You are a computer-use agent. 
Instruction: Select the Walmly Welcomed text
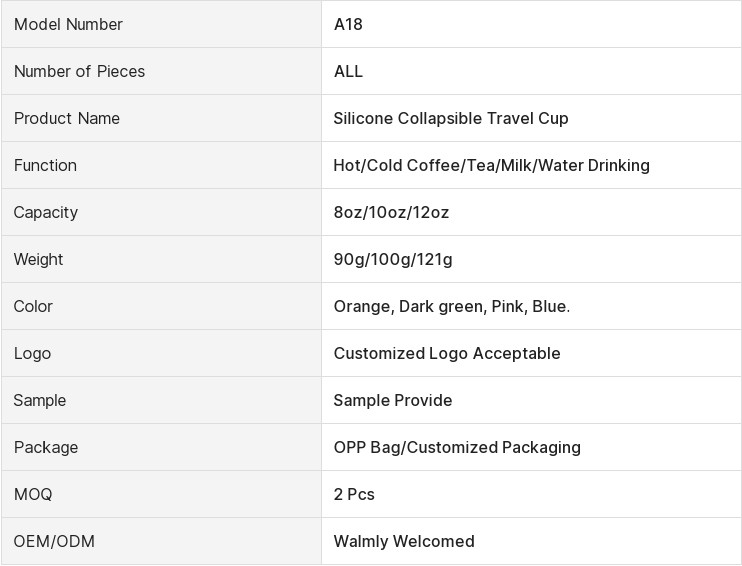[x=404, y=541]
